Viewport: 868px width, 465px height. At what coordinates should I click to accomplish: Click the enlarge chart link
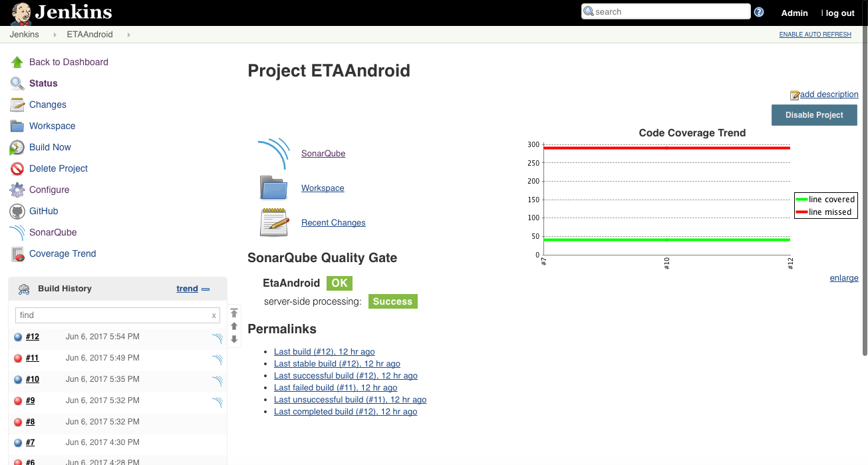point(844,278)
